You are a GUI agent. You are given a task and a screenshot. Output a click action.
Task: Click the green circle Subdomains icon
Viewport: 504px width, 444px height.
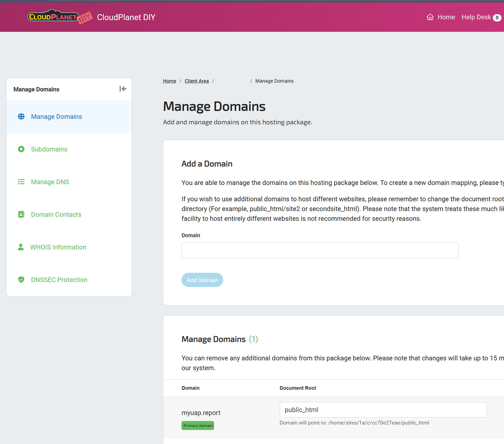(21, 149)
